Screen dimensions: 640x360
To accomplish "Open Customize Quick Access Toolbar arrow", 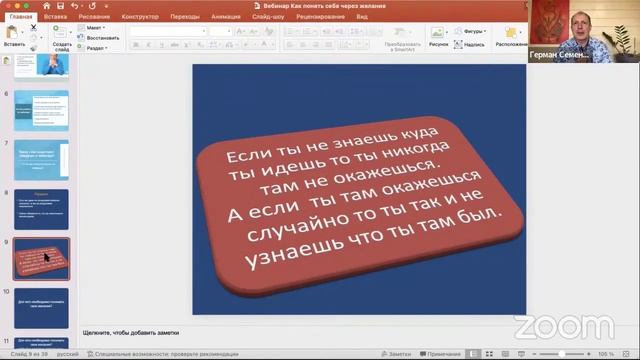I will click(106, 6).
